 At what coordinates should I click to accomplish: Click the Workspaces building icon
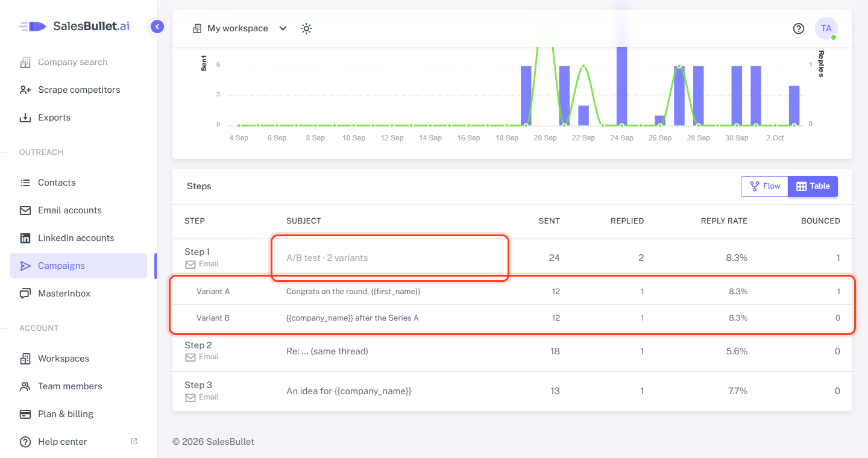coord(25,359)
